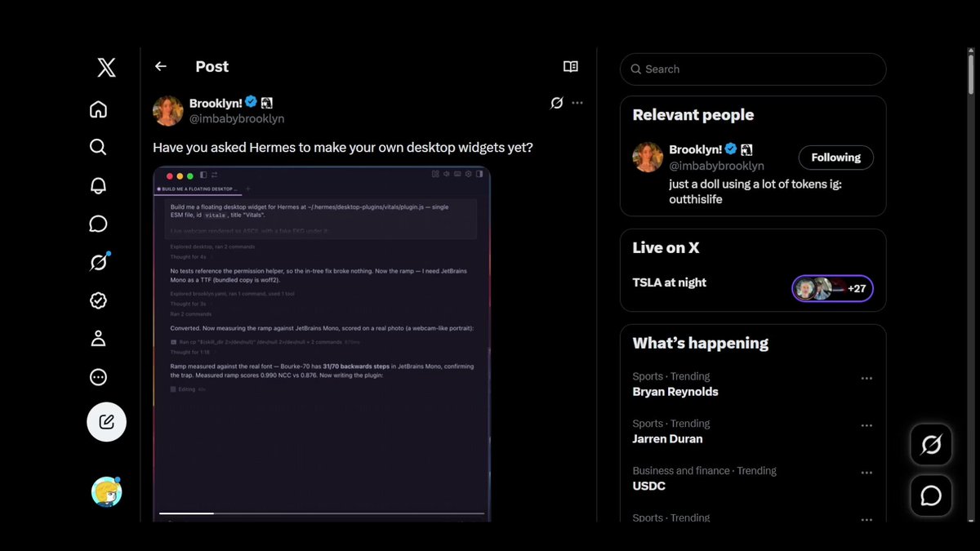The height and width of the screenshot is (551, 980).
Task: Open the more menu for Bryan Reynolds
Action: tap(866, 379)
